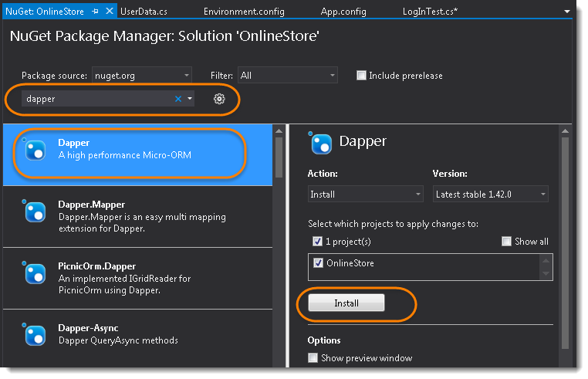The width and height of the screenshot is (588, 379).
Task: Open NuGet settings gear icon
Action: [x=219, y=99]
